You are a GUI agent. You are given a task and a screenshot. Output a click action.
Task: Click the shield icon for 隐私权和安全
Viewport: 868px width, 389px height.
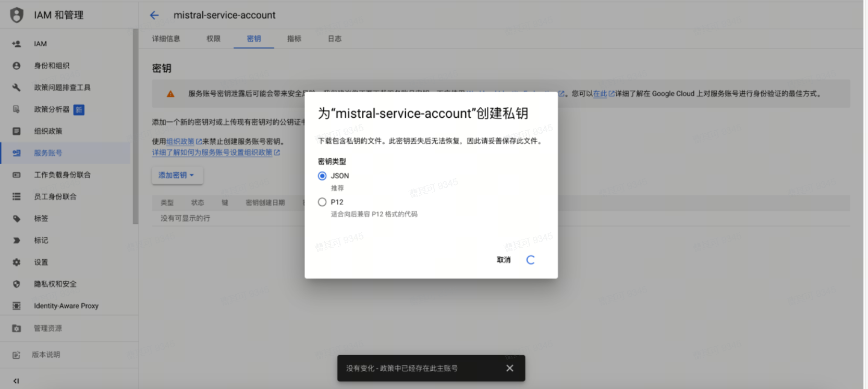point(17,284)
